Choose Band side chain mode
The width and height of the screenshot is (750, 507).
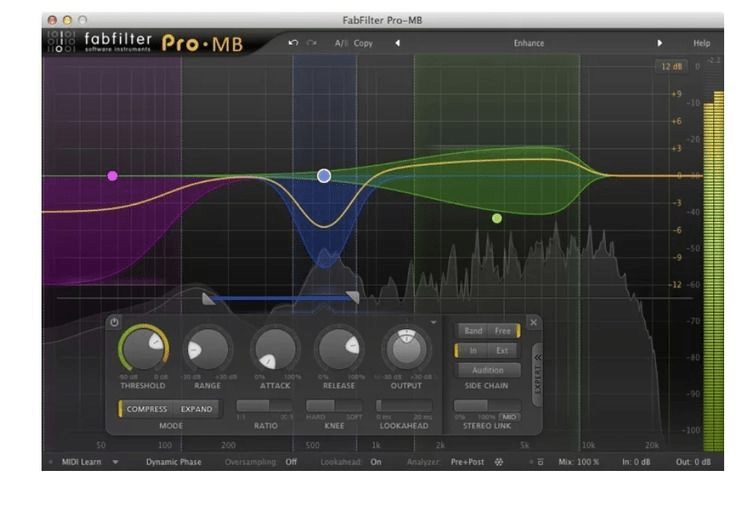pyautogui.click(x=473, y=331)
